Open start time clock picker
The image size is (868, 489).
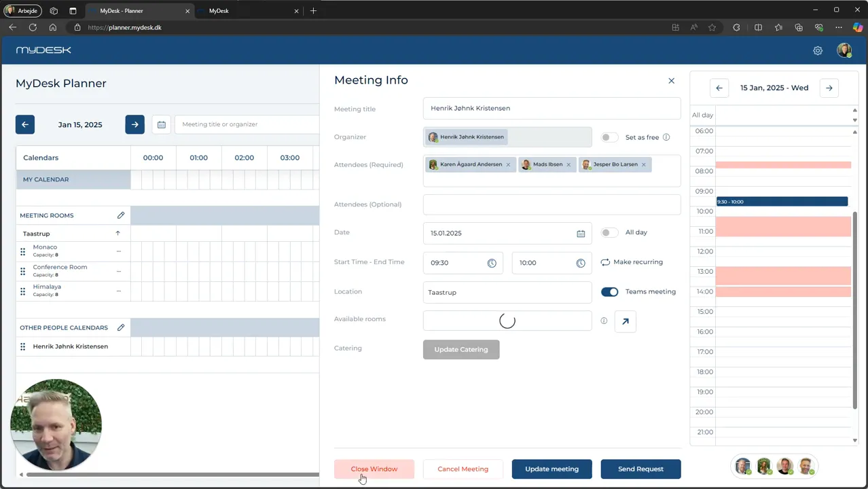click(x=492, y=263)
